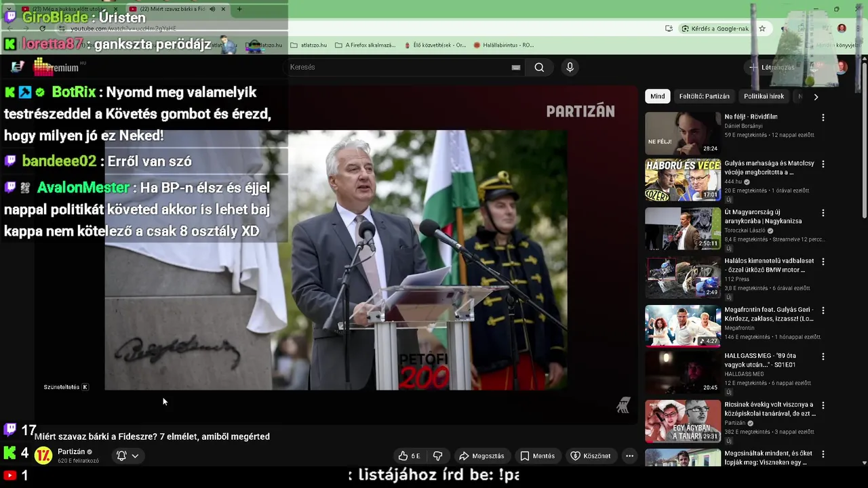Open the Halállabirintus bookmark

(503, 45)
